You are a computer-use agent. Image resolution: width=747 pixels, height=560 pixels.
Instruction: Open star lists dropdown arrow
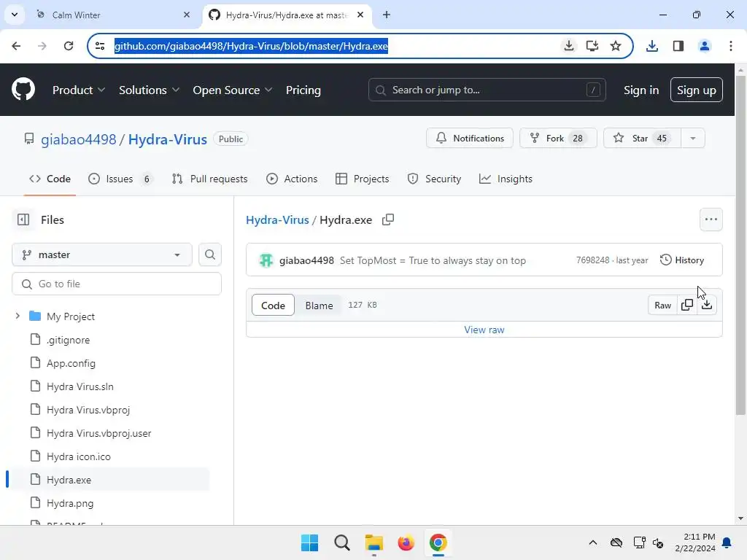693,138
